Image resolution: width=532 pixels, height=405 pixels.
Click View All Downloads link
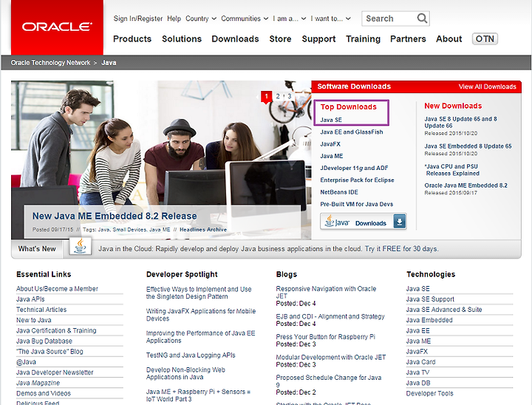tap(487, 86)
